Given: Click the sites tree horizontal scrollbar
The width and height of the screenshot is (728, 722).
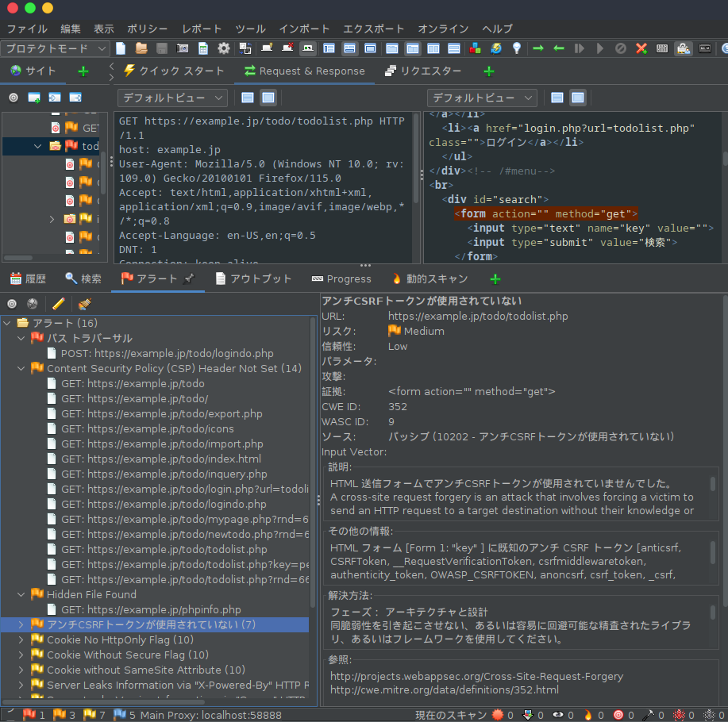Looking at the screenshot, I should pyautogui.click(x=18, y=258).
